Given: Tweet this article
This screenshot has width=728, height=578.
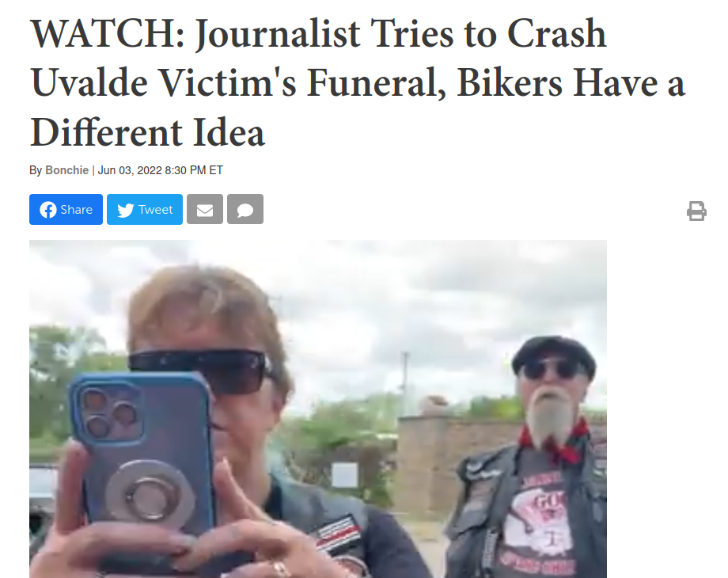Looking at the screenshot, I should pyautogui.click(x=145, y=210).
